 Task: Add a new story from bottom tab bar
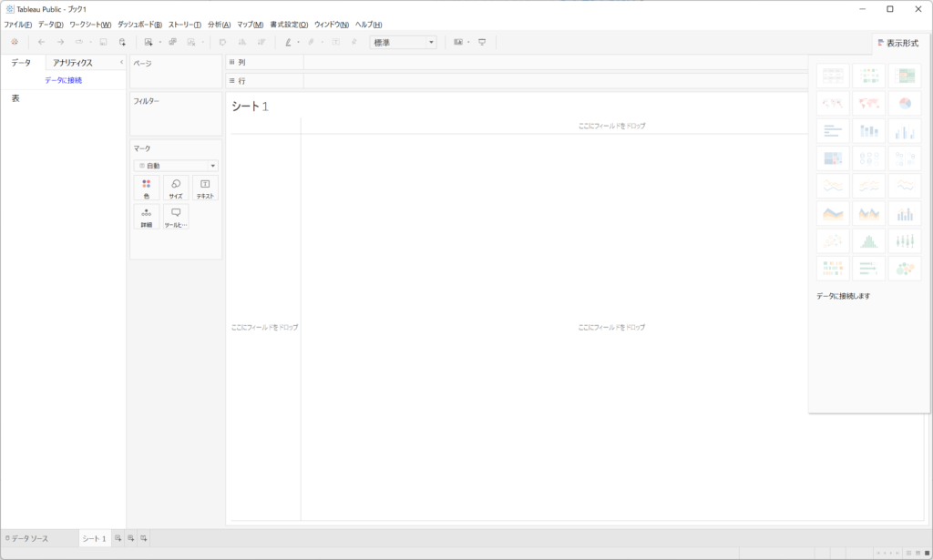coord(144,538)
